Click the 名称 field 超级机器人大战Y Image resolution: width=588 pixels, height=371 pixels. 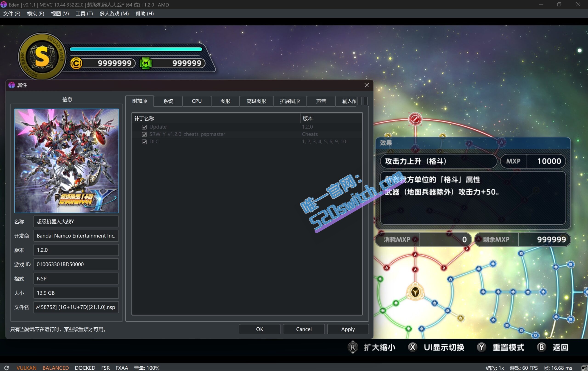point(76,221)
